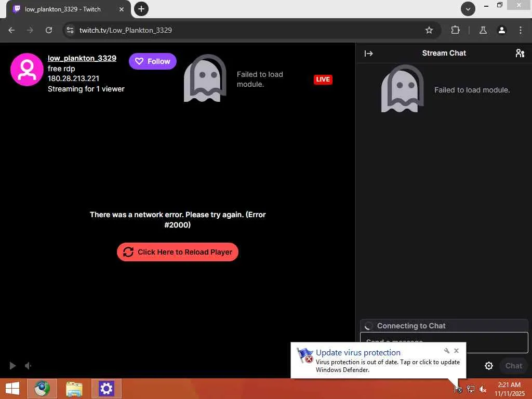This screenshot has width=532, height=399.
Task: Open File Explorer from the taskbar
Action: [x=74, y=389]
